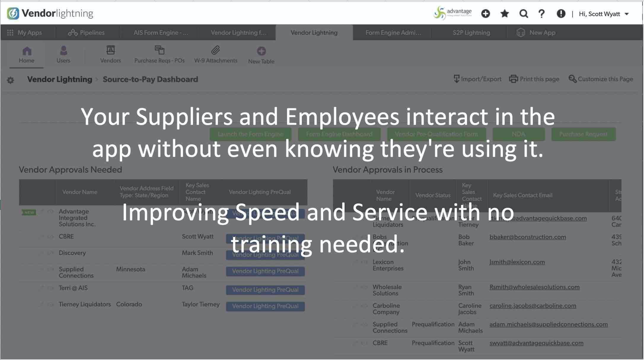644x360 pixels.
Task: Open favorites star icon
Action: (x=505, y=14)
